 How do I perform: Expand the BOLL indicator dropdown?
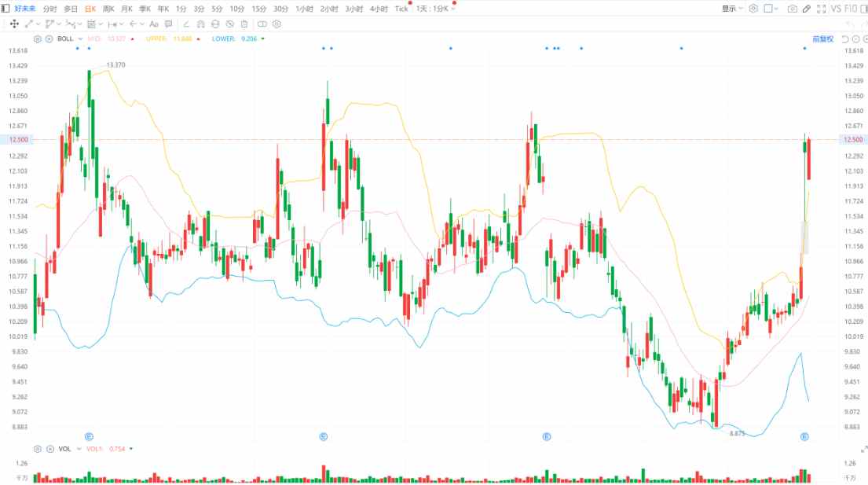point(80,39)
